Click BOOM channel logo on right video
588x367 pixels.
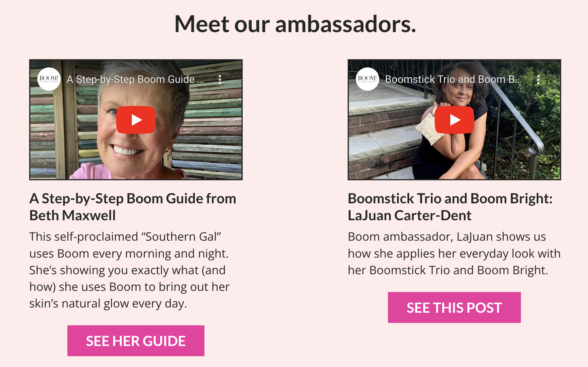(x=367, y=79)
